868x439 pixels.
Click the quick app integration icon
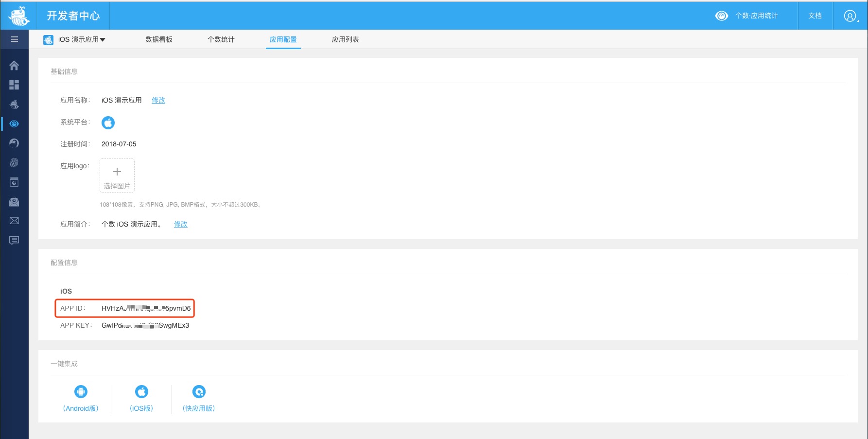coord(199,391)
